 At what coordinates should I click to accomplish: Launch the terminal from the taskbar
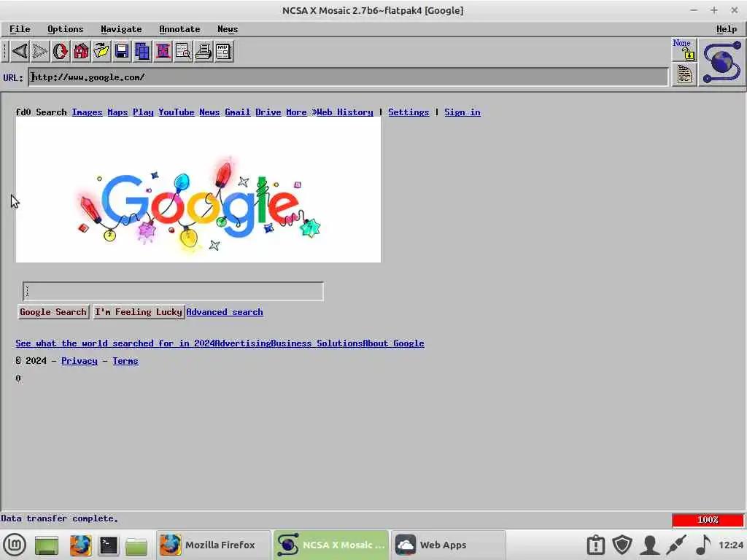coord(108,545)
